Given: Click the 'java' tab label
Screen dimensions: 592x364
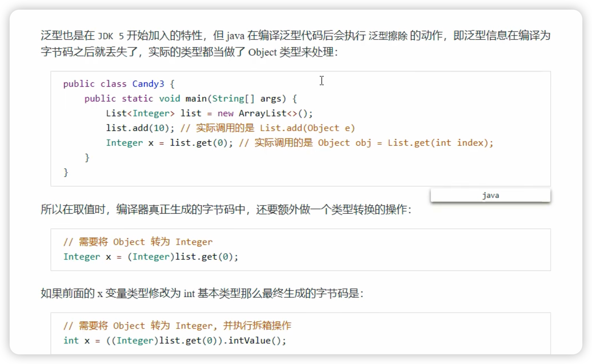Looking at the screenshot, I should pos(490,195).
